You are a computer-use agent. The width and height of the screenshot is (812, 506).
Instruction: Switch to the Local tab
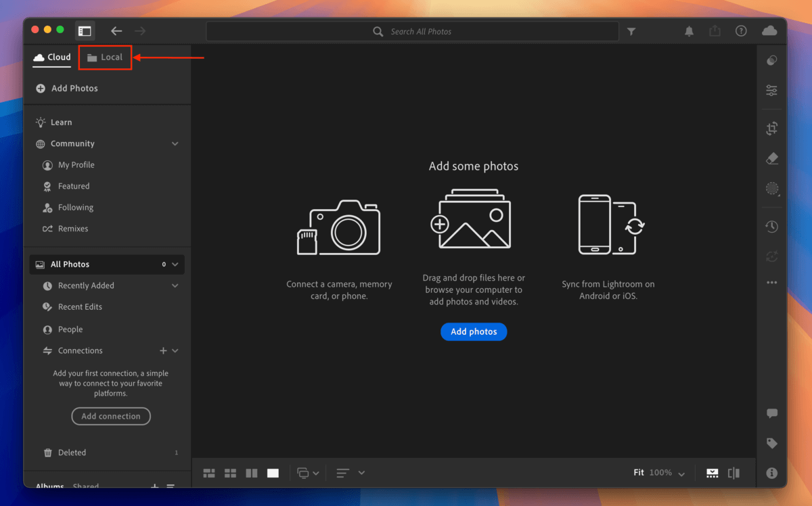click(x=105, y=57)
